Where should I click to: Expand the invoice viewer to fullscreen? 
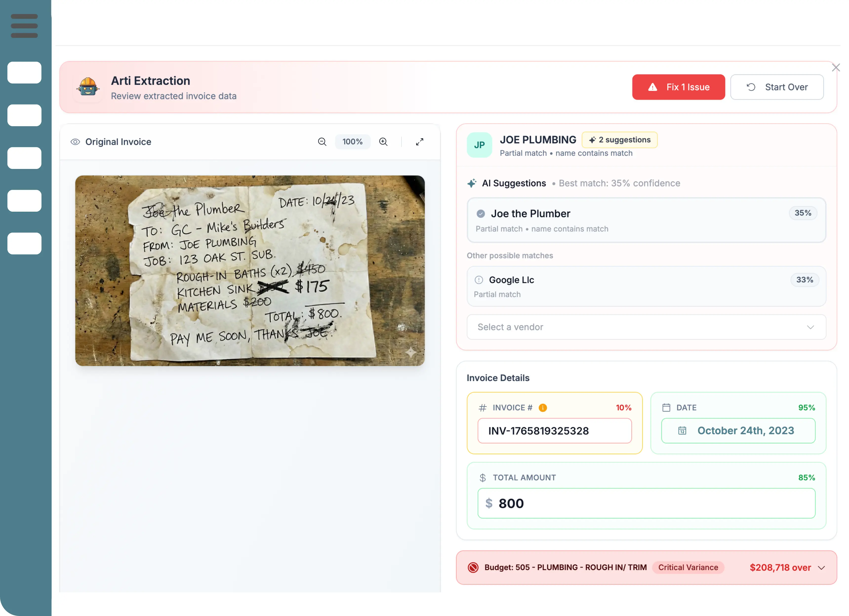point(419,142)
